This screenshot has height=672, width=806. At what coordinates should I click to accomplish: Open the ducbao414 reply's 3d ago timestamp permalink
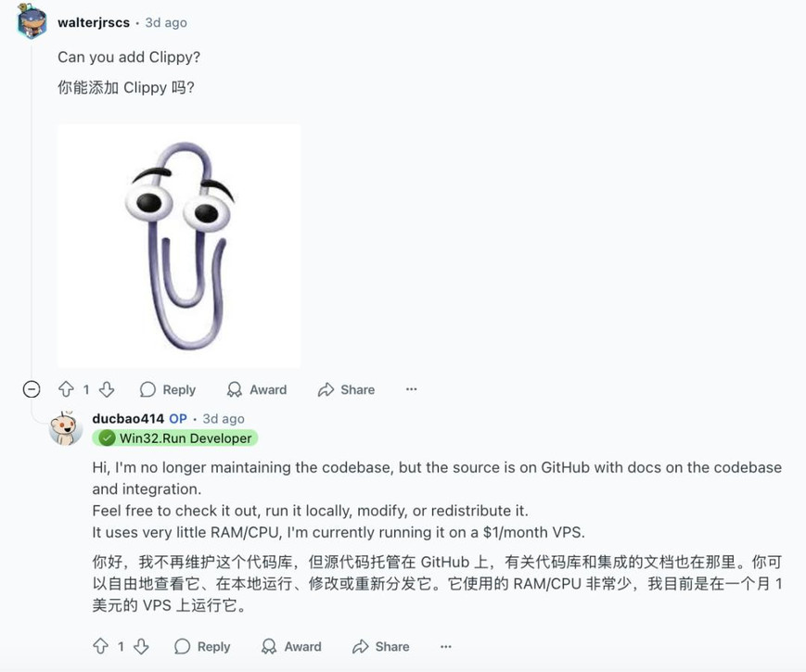[x=224, y=419]
